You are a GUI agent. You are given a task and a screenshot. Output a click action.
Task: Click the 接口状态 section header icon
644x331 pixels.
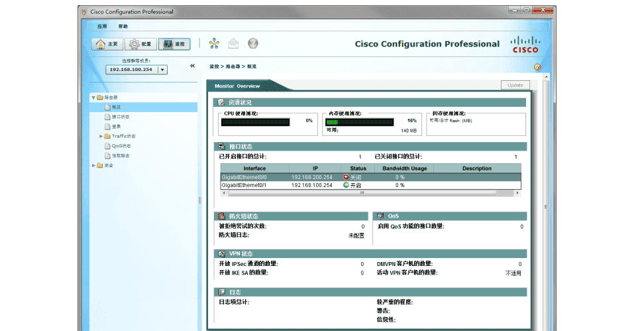tap(222, 147)
